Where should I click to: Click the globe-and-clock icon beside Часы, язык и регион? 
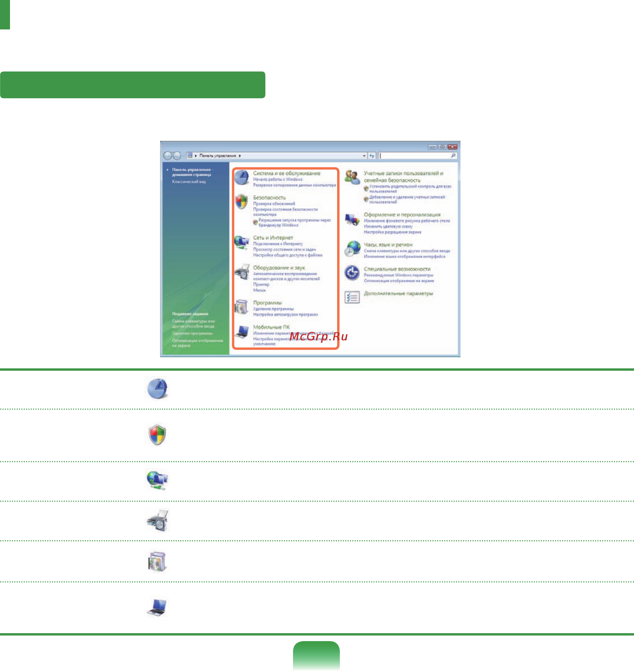(352, 249)
